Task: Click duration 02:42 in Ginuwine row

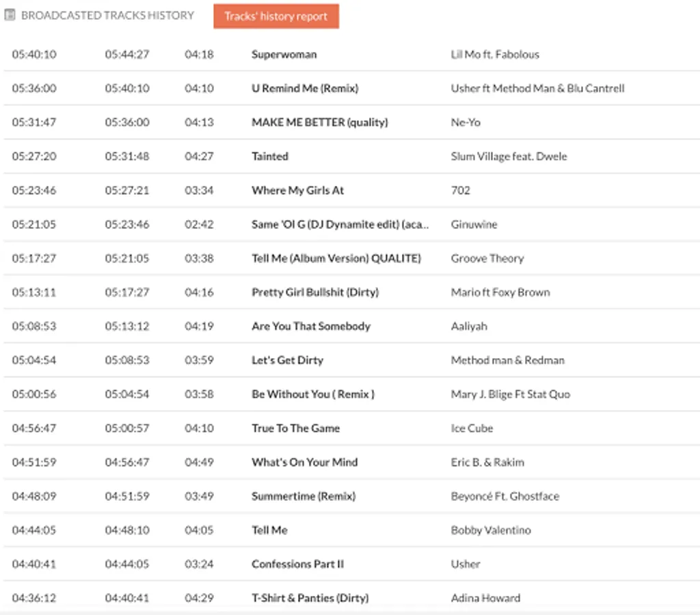Action: click(199, 224)
